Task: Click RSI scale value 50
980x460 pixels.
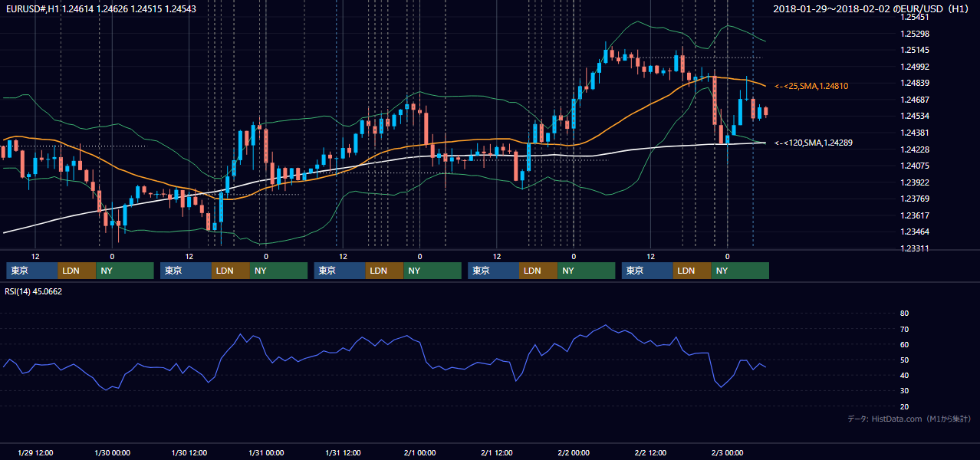Action: click(x=904, y=360)
